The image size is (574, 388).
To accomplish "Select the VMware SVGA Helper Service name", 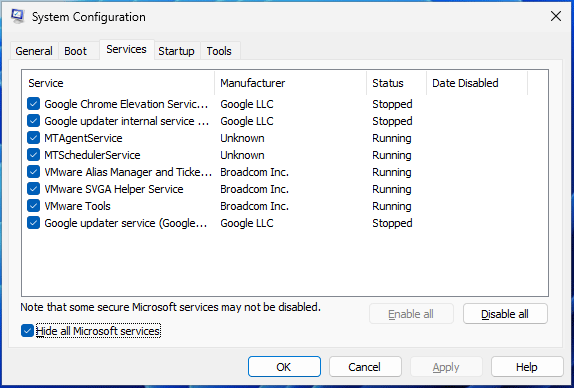I will tap(114, 189).
